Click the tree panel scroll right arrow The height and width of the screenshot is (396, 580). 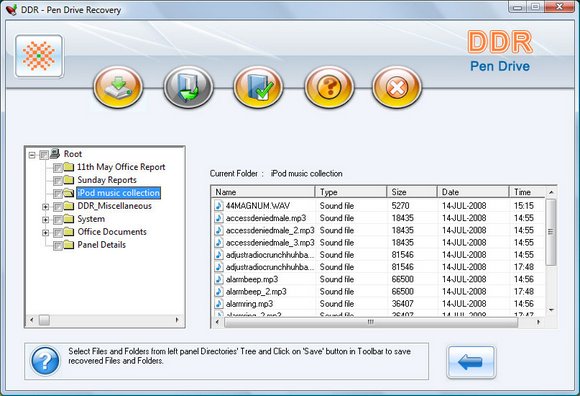tap(177, 319)
